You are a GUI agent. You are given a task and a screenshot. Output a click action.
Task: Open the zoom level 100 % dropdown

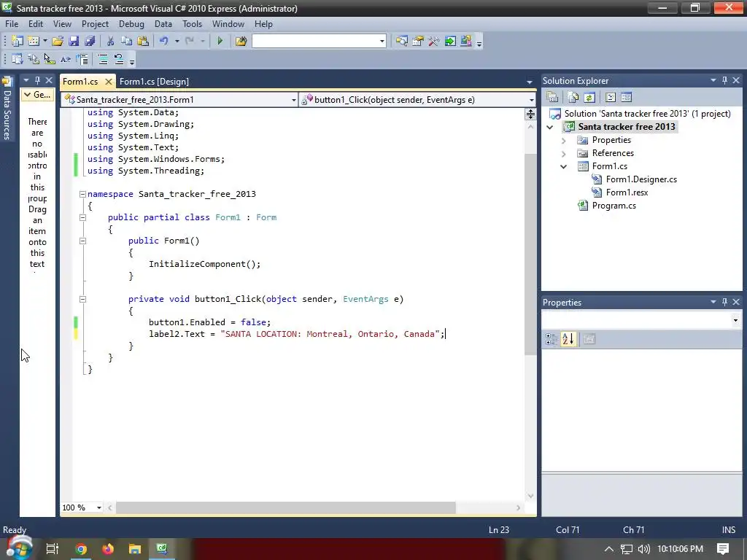99,507
